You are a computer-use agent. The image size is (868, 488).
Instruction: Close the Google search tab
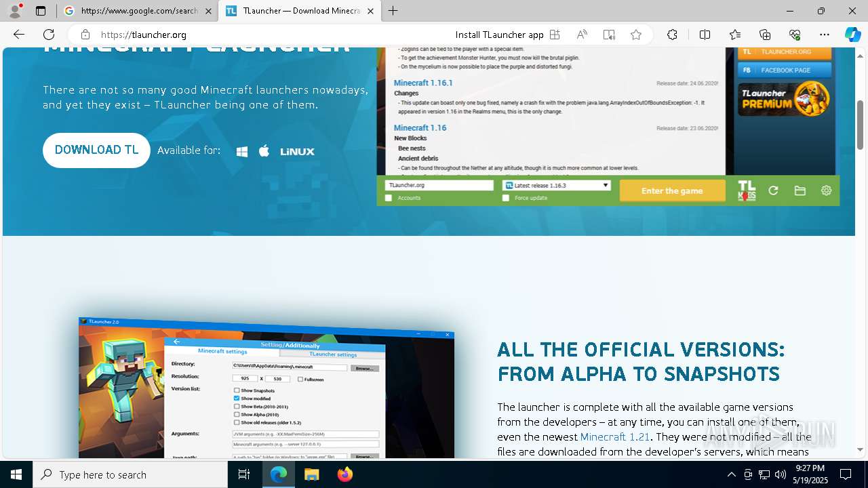point(208,11)
